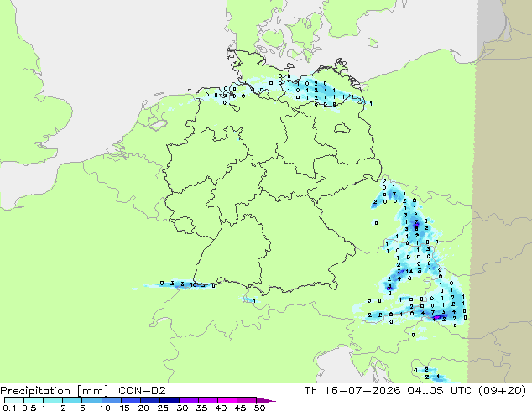Image resolution: width=532 pixels, height=411 pixels.
Task: Click the 0.5–1 mm legend swatch
Action: click(x=34, y=400)
